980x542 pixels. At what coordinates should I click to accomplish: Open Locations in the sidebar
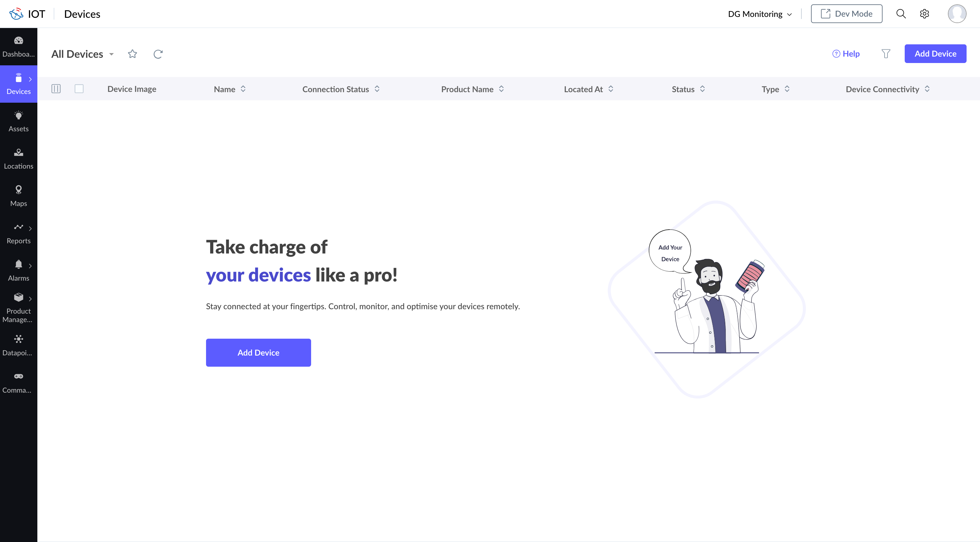[18, 158]
